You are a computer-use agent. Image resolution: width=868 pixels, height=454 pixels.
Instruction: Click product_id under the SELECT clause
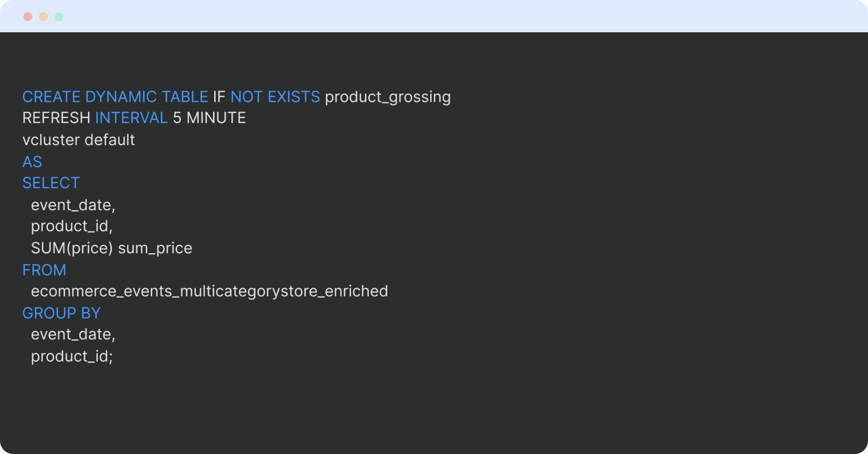pos(72,226)
